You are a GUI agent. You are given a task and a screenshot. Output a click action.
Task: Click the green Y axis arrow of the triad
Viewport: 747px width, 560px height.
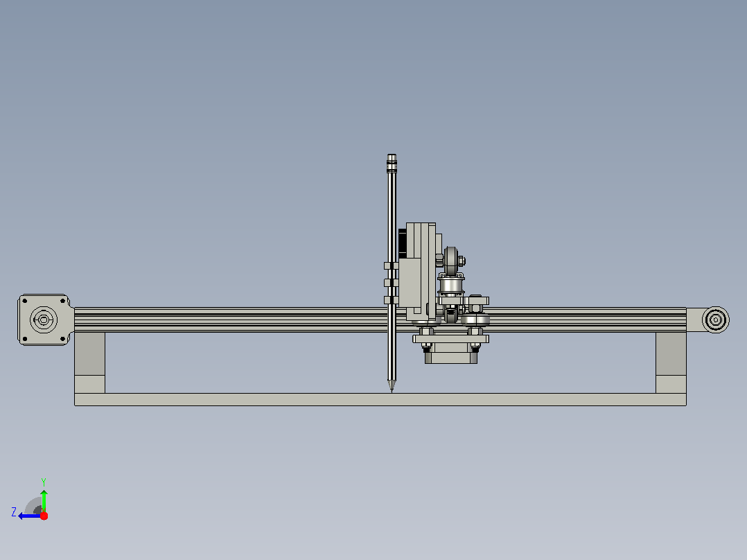(44, 500)
